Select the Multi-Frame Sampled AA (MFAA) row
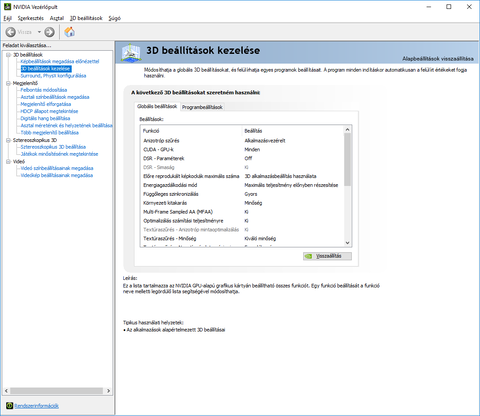 [x=242, y=212]
